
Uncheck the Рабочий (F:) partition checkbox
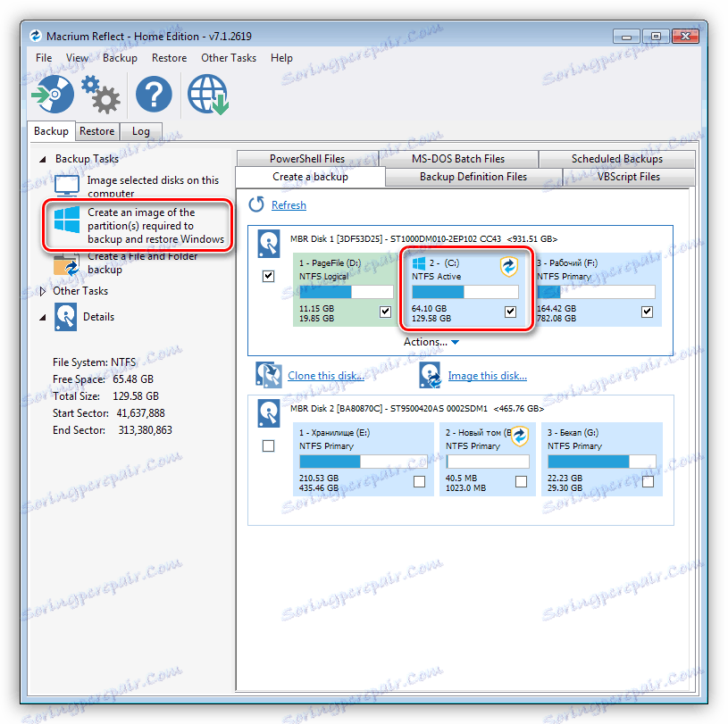coord(648,312)
